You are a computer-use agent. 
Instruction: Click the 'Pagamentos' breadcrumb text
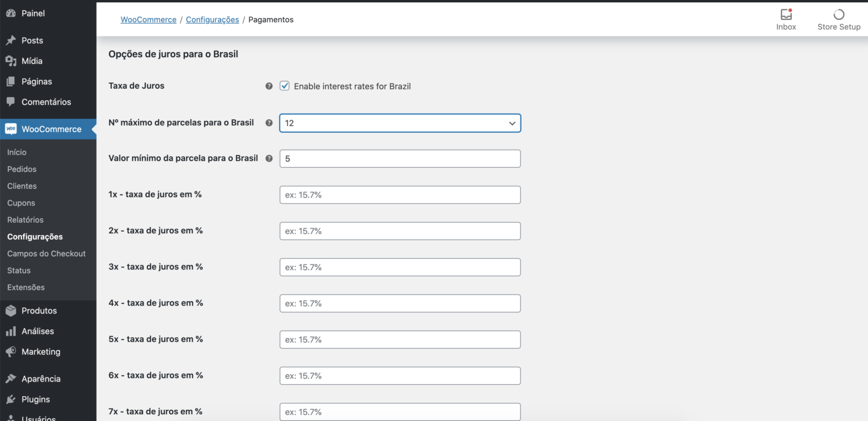click(x=271, y=19)
